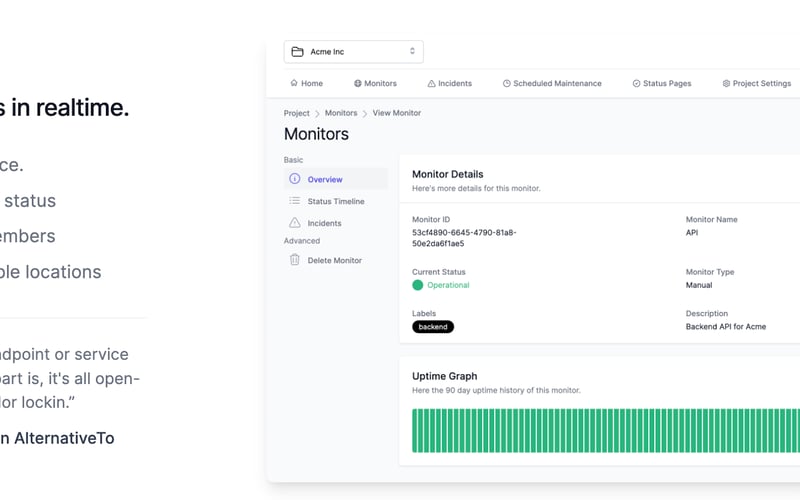Click the Project breadcrumb link
The height and width of the screenshot is (500, 800).
click(x=296, y=113)
